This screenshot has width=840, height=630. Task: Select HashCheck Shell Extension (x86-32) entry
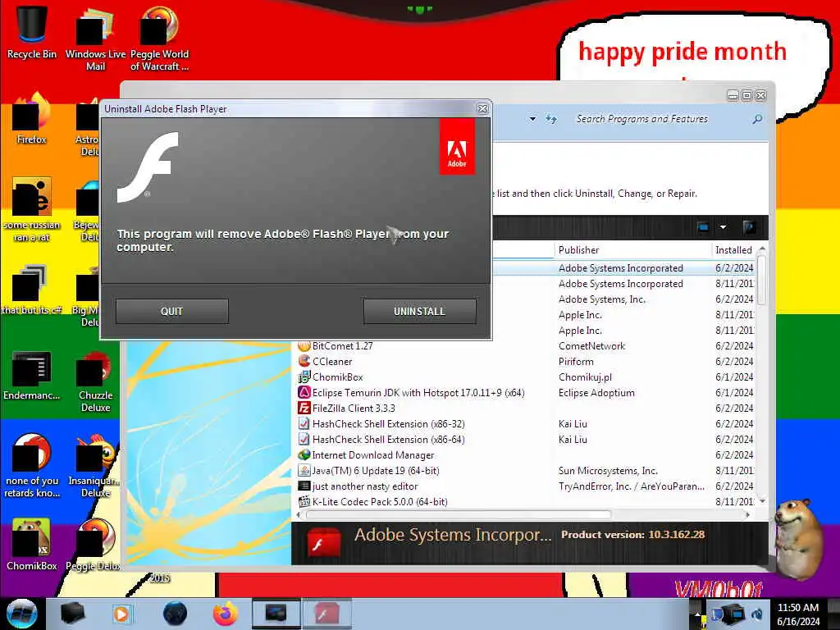[x=388, y=424]
